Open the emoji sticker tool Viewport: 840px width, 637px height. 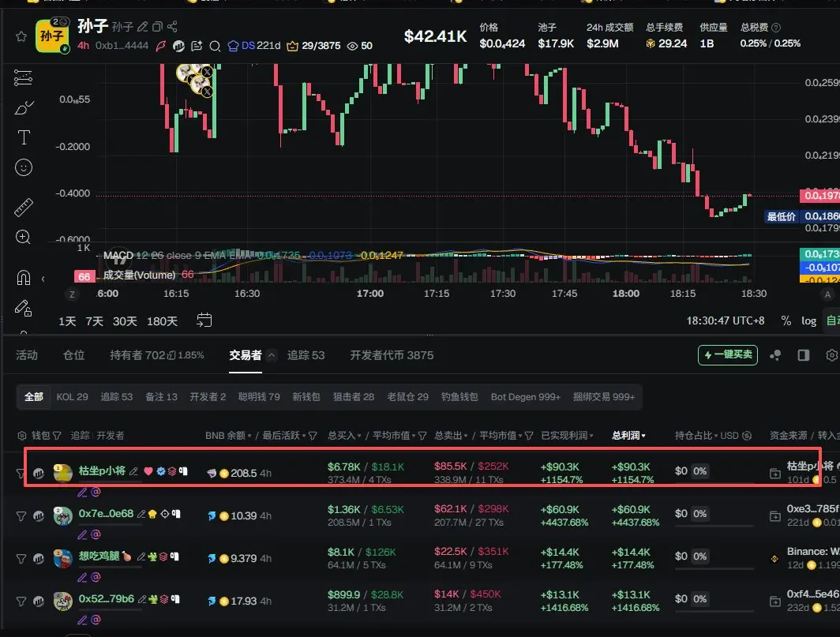24,167
